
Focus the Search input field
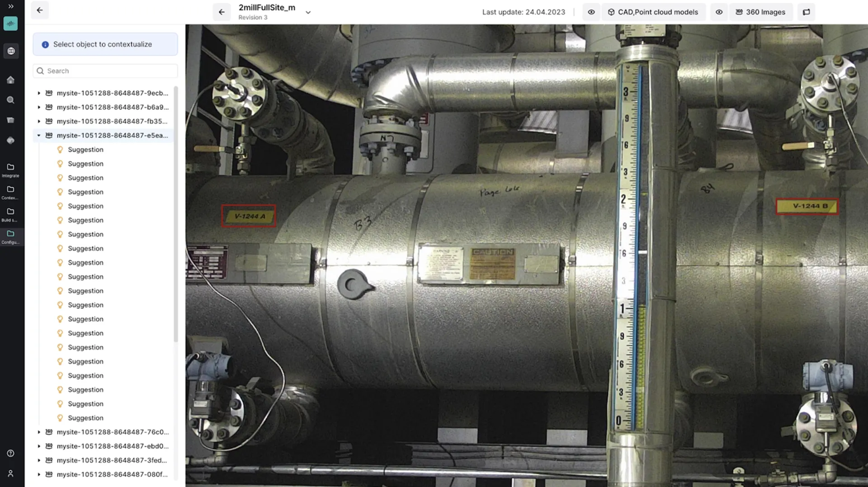point(105,71)
